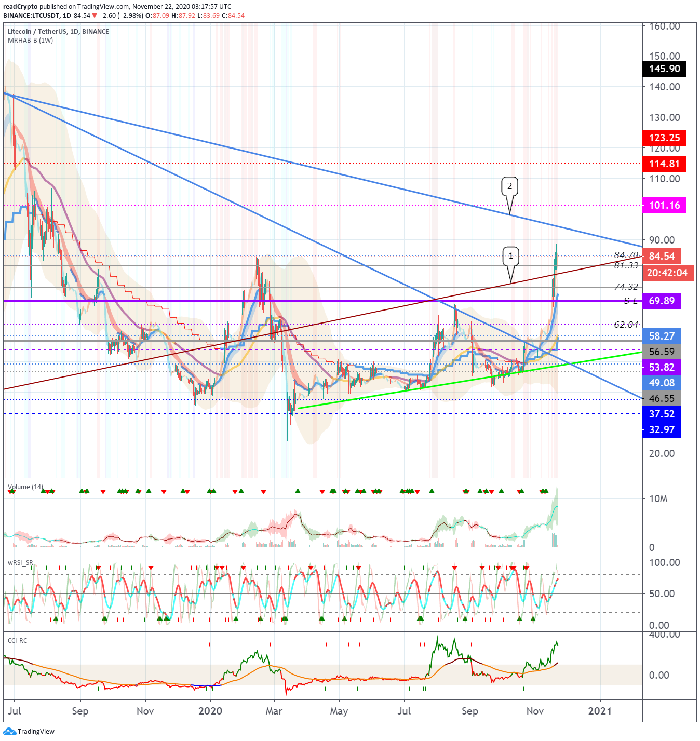The height and width of the screenshot is (741, 700).
Task: Click the readCrypto author name
Action: pos(20,7)
